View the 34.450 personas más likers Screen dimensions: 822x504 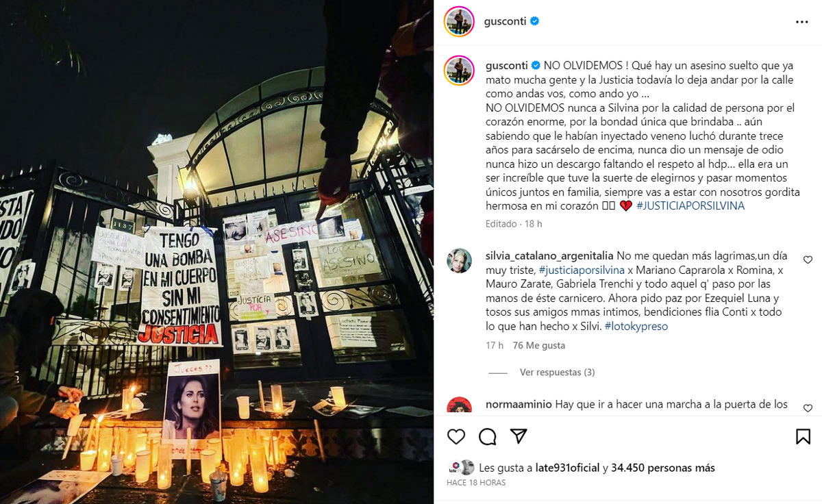[663, 468]
